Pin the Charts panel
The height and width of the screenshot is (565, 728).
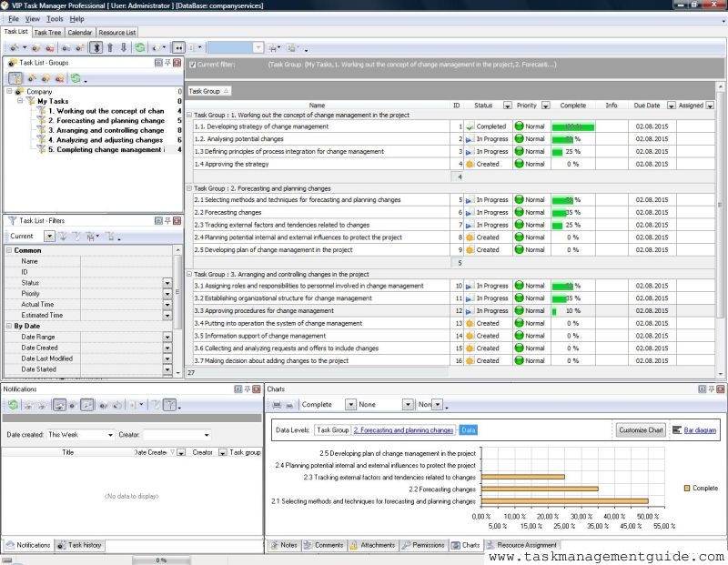[x=712, y=389]
